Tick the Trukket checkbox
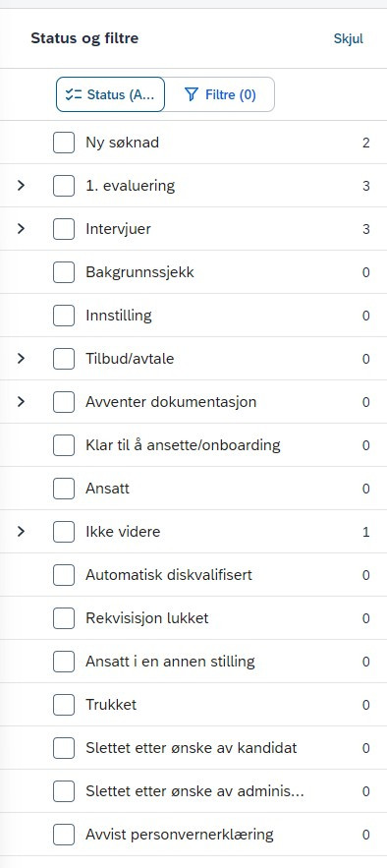 coord(64,705)
